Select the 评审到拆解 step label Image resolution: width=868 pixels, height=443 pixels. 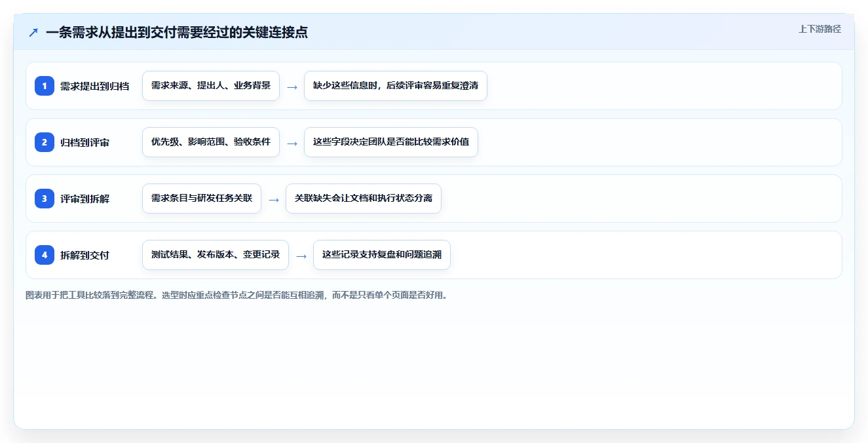85,199
